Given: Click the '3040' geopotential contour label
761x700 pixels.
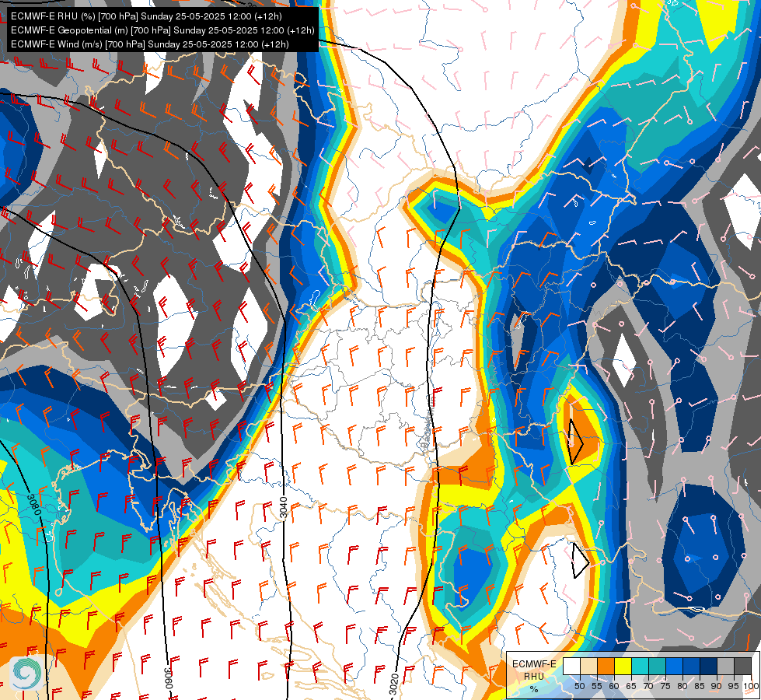Looking at the screenshot, I should (x=284, y=508).
